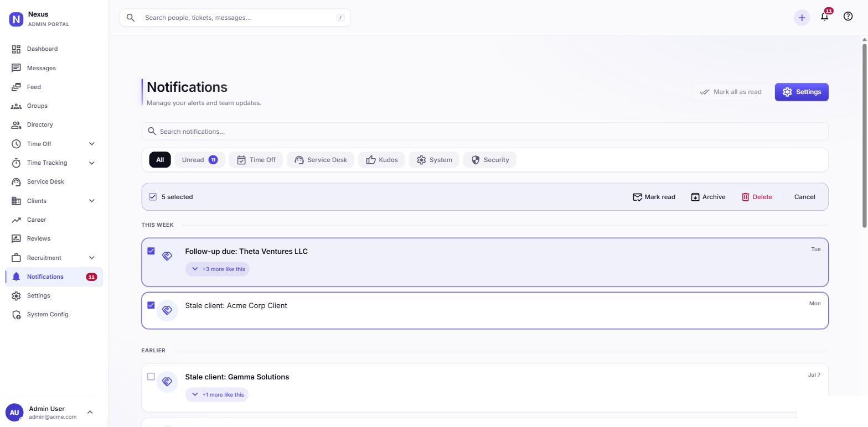
Task: Open the Admin User account menu chevron
Action: tap(90, 412)
